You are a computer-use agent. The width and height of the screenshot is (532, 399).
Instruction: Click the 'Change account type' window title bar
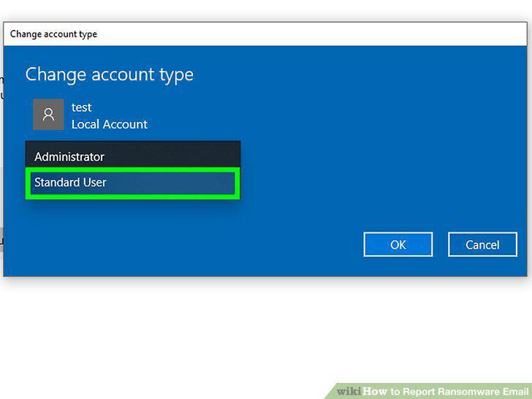265,34
